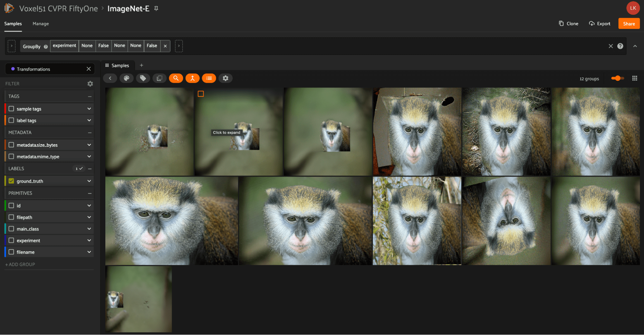
Task: Click the grid layout icon near groups count
Action: click(635, 78)
